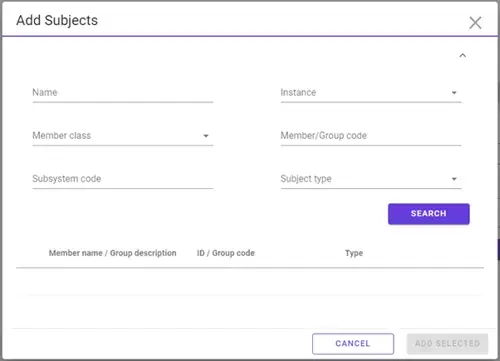Viewport: 500px width, 361px height.
Task: Click Member name / Group description column header
Action: point(113,253)
